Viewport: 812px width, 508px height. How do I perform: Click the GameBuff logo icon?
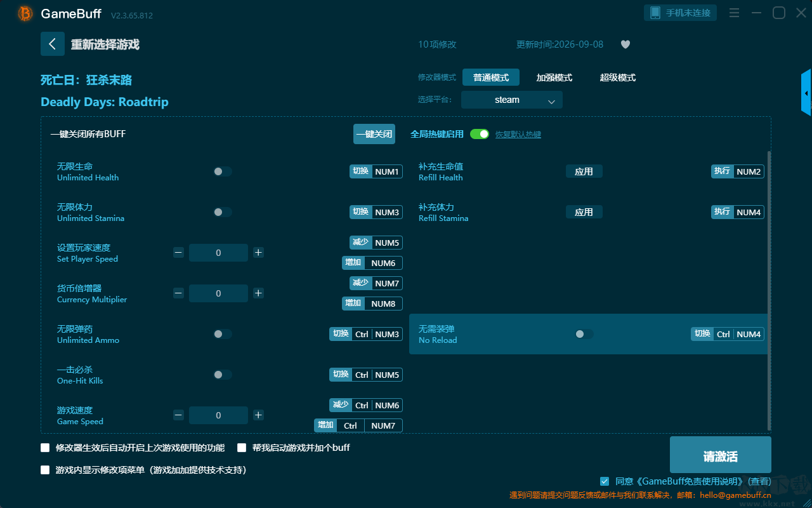(x=25, y=13)
